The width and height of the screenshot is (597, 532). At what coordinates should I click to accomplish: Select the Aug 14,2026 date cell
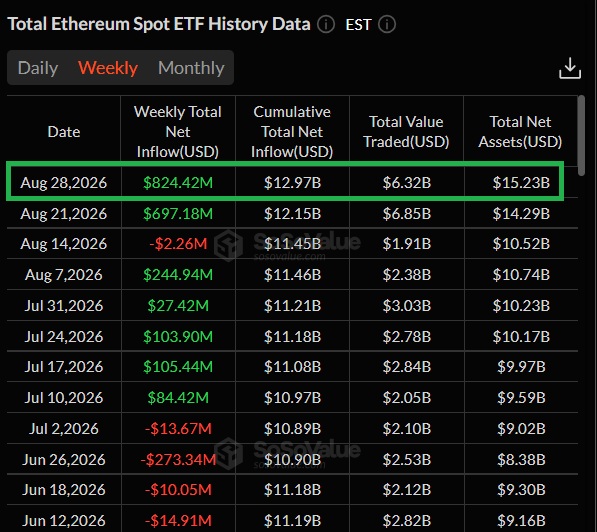[x=64, y=244]
